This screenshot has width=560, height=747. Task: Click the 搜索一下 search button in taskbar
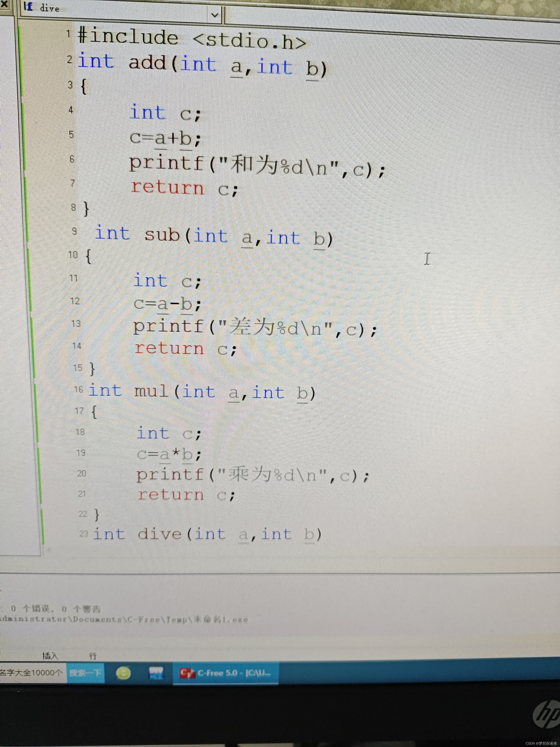(x=85, y=673)
